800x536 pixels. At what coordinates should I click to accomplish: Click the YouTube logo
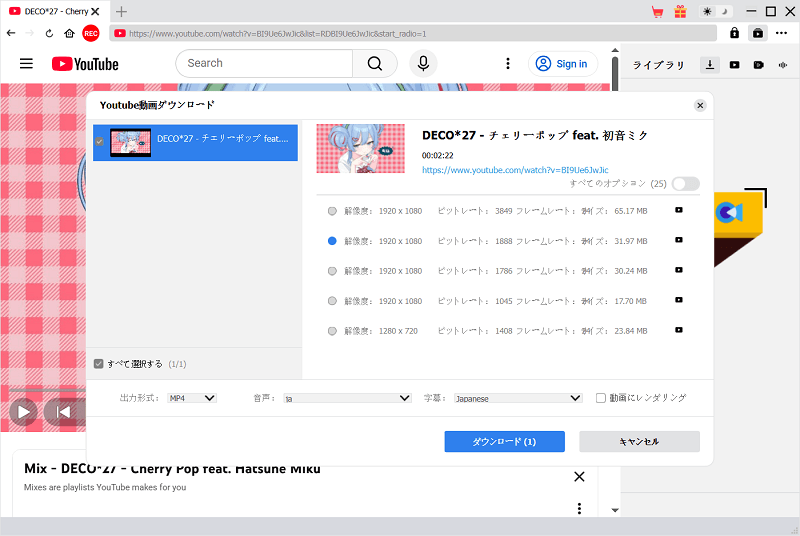[x=85, y=64]
